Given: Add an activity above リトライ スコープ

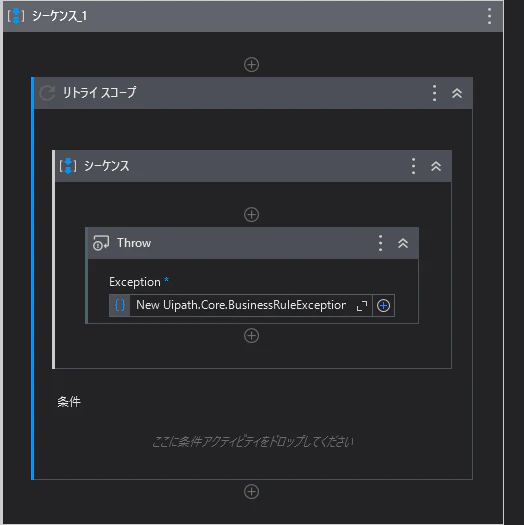Looking at the screenshot, I should [251, 65].
